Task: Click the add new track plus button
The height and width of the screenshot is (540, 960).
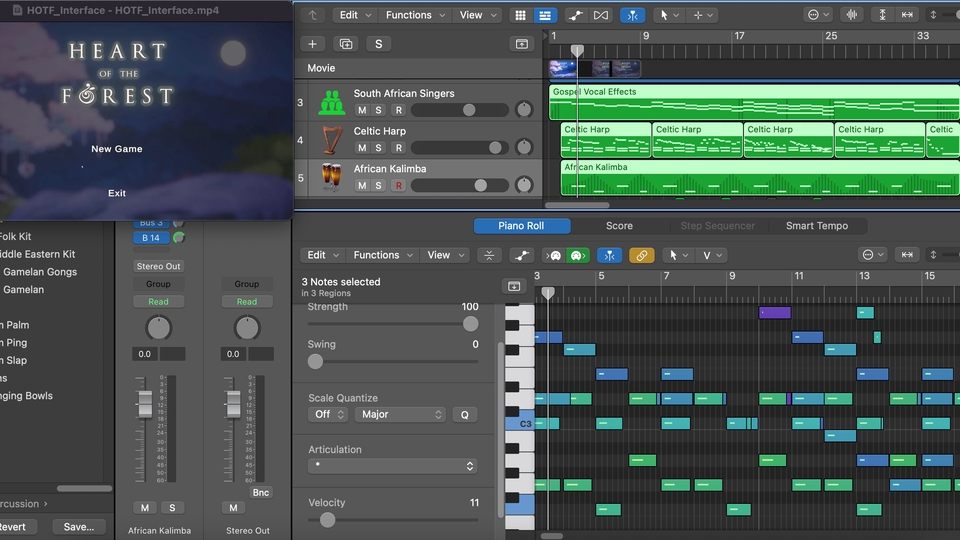Action: (x=313, y=44)
